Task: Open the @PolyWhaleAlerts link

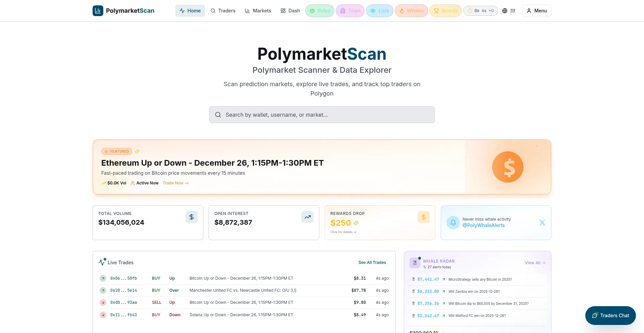Action: click(483, 225)
